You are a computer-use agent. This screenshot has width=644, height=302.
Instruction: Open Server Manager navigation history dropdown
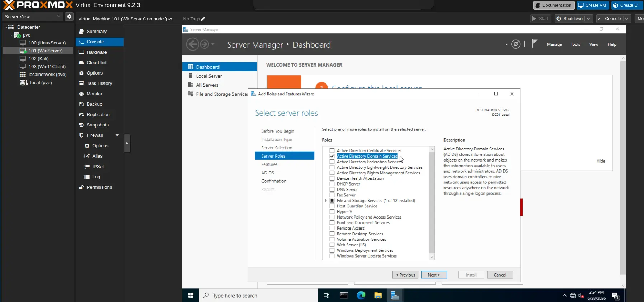tap(213, 44)
